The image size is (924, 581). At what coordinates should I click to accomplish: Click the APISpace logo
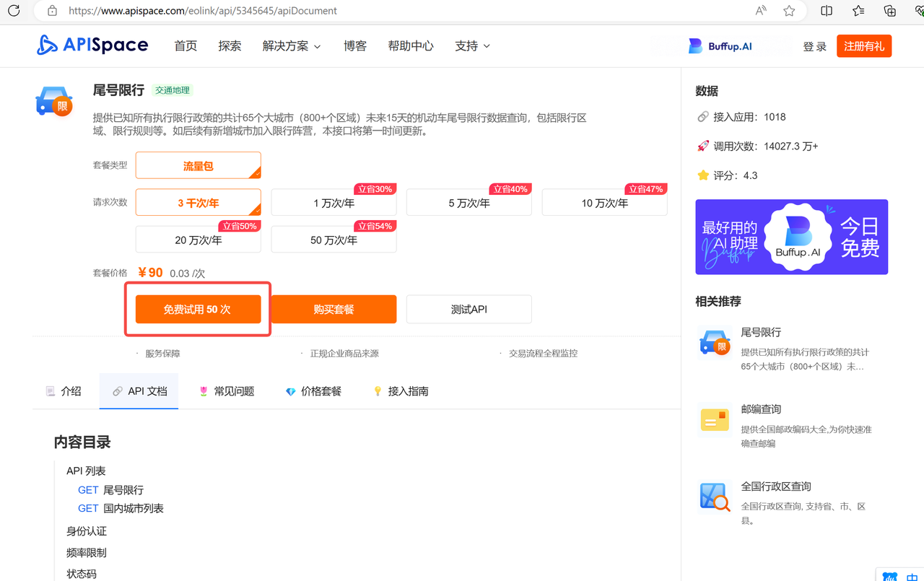(92, 45)
